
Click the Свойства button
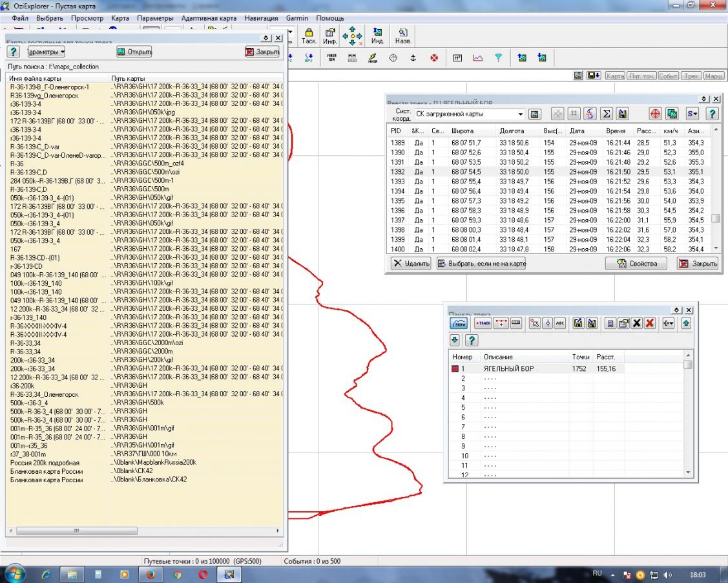click(x=637, y=264)
